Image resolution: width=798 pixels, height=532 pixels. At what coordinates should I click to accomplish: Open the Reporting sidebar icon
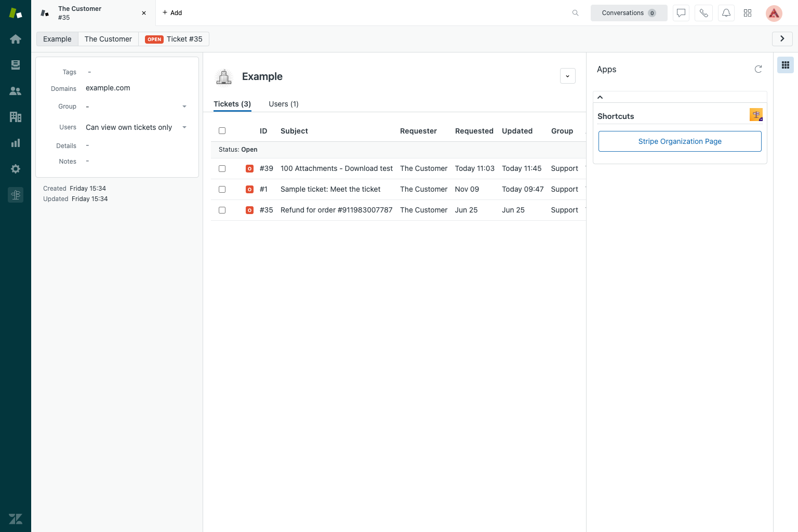click(16, 143)
